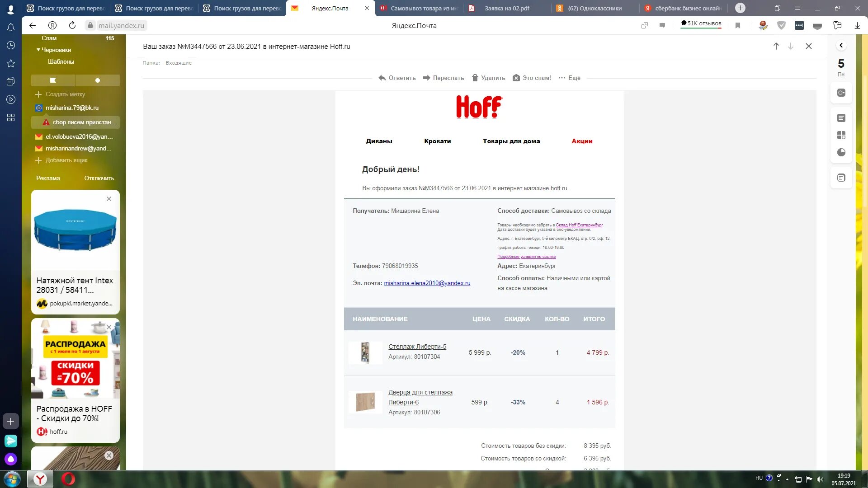Click the Reply (Ответить) arrow icon
Viewport: 868px width, 488px height.
point(382,78)
